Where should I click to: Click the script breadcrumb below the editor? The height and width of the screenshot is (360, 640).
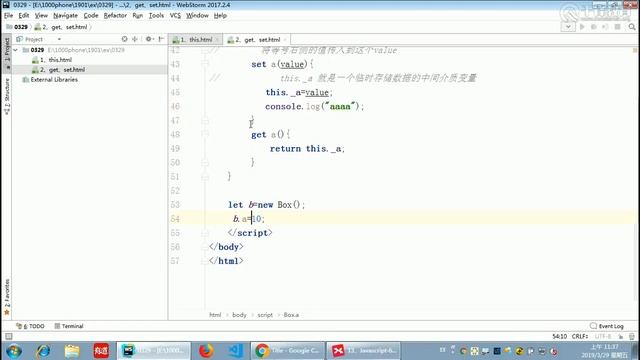coord(265,315)
